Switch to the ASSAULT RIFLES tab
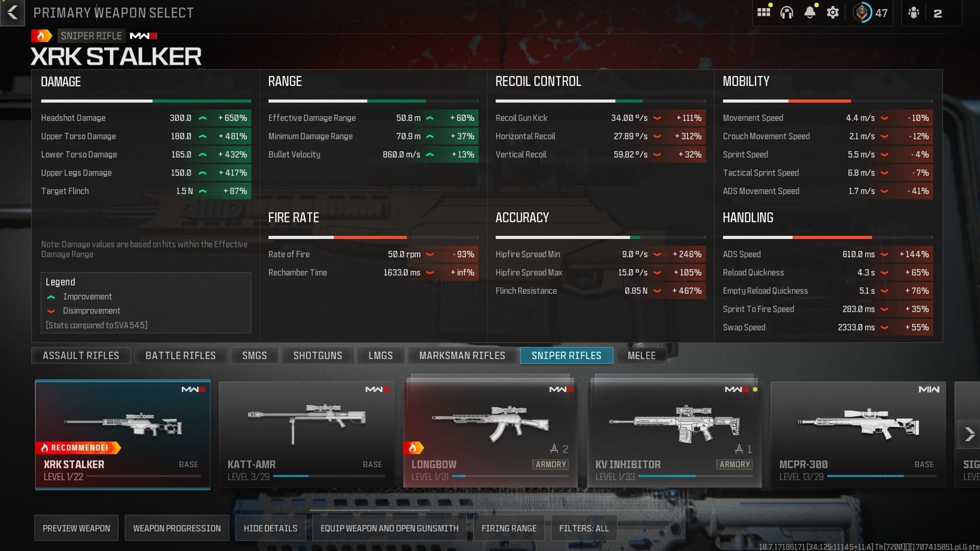 click(x=81, y=355)
